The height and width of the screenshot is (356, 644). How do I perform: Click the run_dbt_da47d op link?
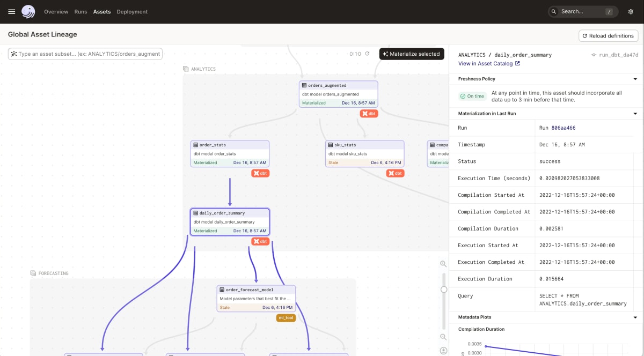coord(619,55)
